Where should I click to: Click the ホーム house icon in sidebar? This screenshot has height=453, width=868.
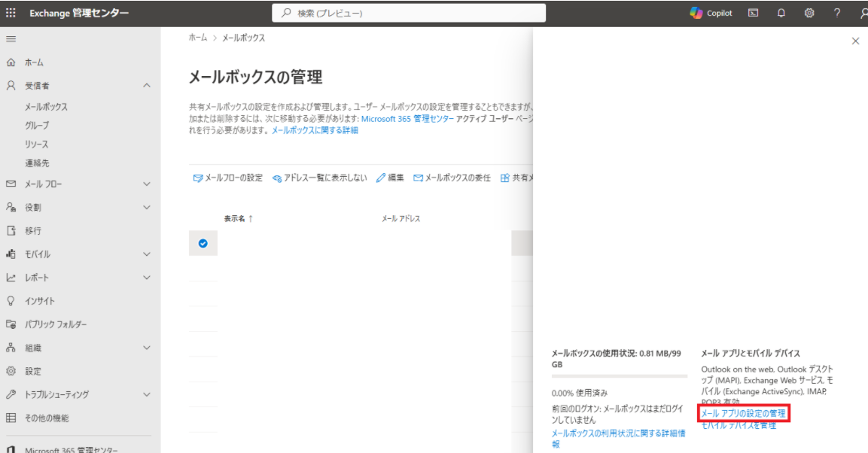pos(11,62)
